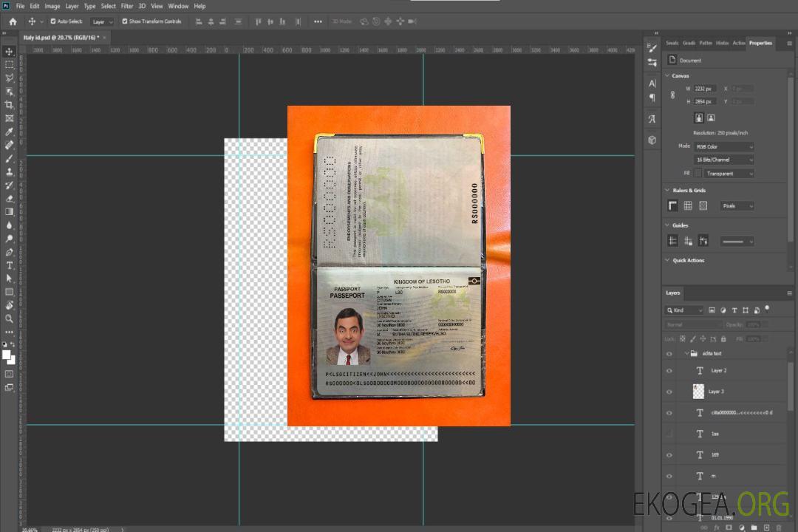Open the 3D panel cube icon
Viewport: 798px width, 532px height.
(652, 140)
